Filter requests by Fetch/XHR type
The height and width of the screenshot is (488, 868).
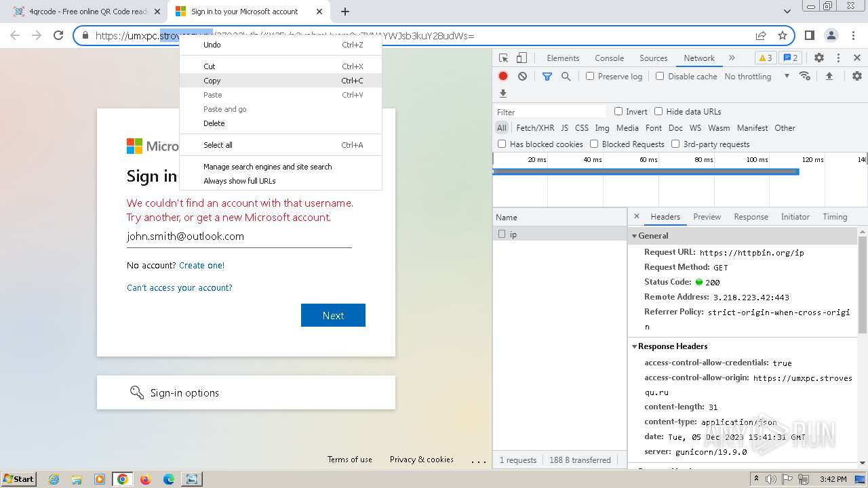click(x=535, y=127)
